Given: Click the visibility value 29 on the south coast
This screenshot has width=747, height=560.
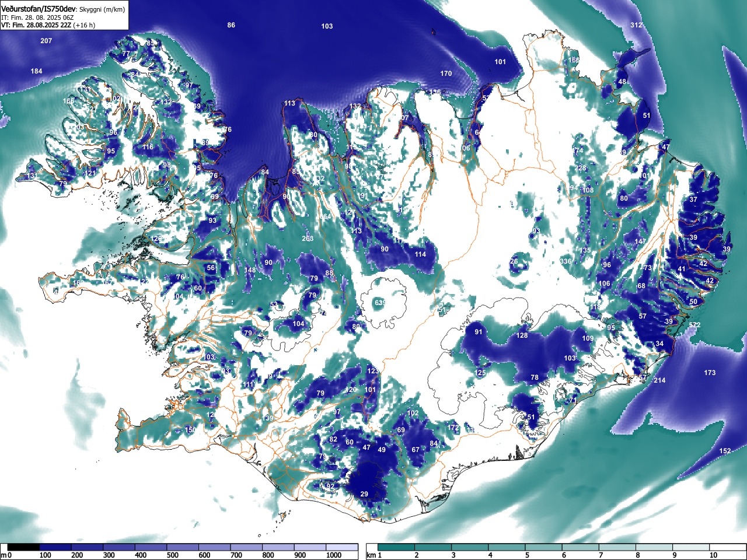Looking at the screenshot, I should pos(364,494).
